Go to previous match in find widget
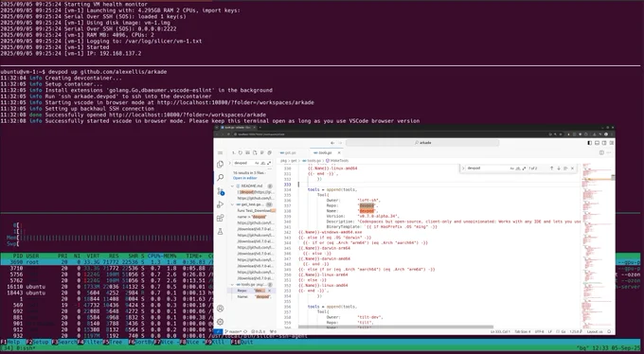 [551, 168]
